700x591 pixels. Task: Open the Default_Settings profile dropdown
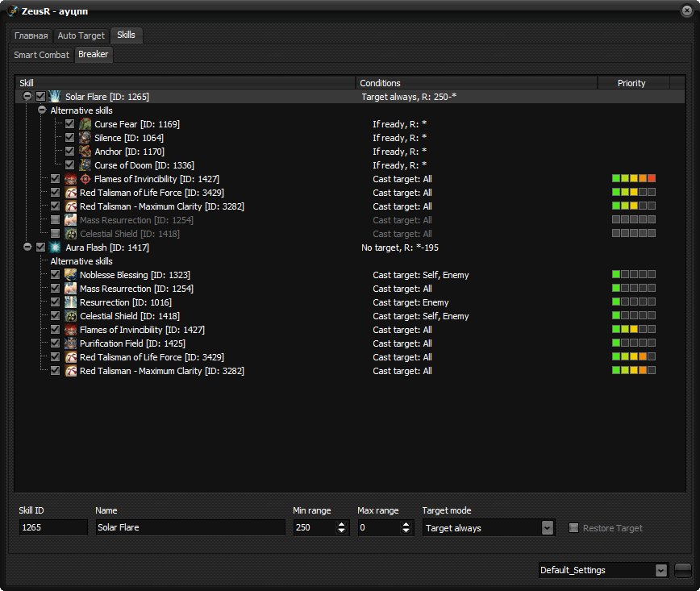click(x=661, y=570)
